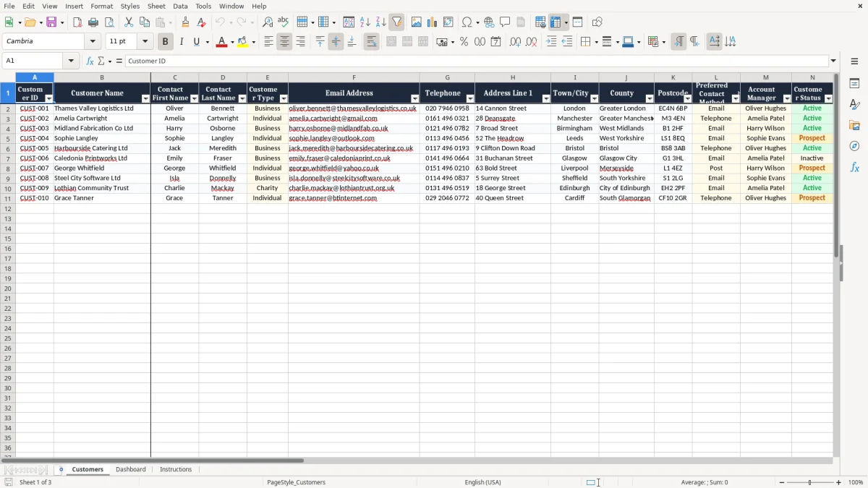Insert a hyperlink
Screen dimensions: 868x488
click(489, 22)
